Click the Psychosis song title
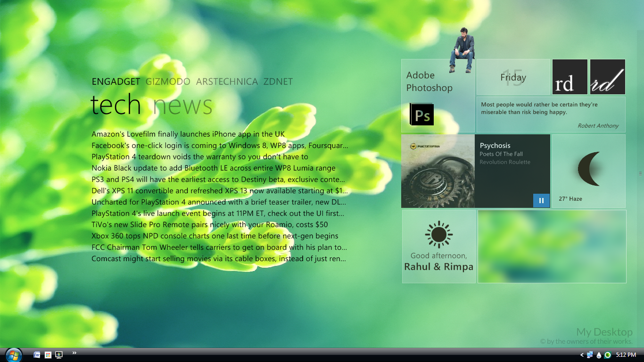 coord(495,146)
